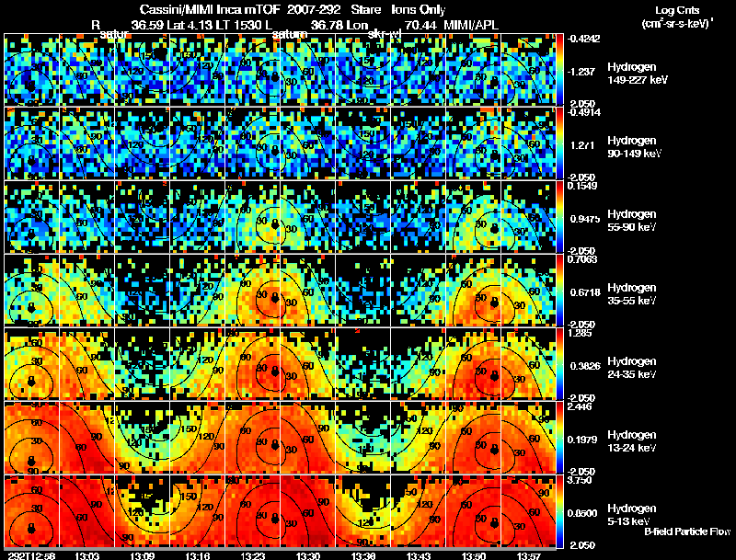The image size is (736, 560).
Task: Click the "0.7063" colorbar value
Action: coord(582,260)
